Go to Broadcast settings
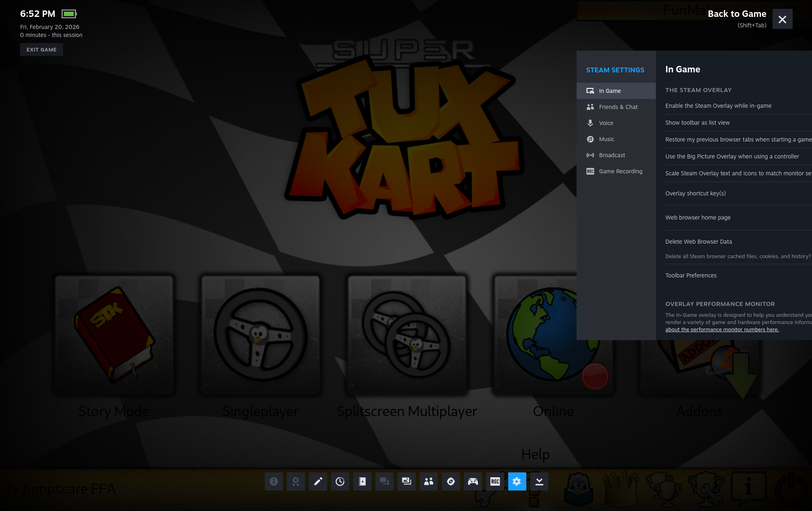812x511 pixels. pos(612,155)
